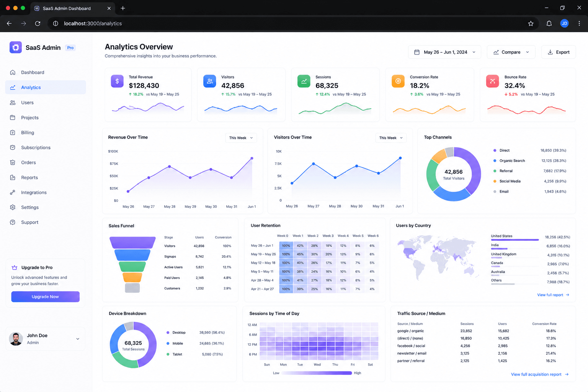588x392 pixels.
Task: Reload the page
Action: [x=38, y=23]
